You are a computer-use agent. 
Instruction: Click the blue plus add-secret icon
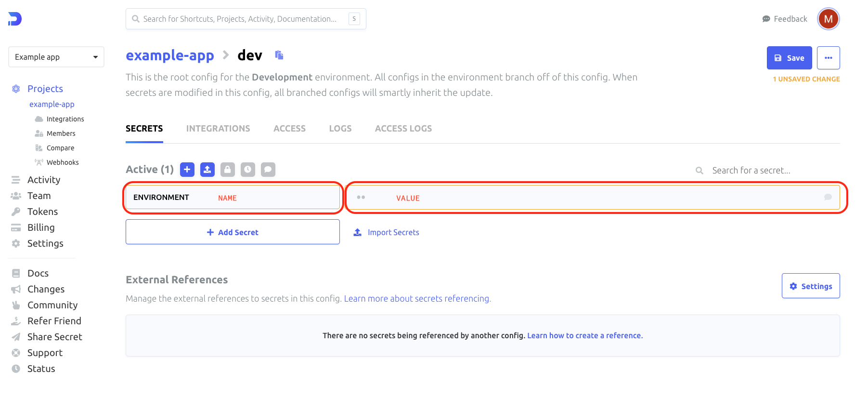pyautogui.click(x=187, y=170)
